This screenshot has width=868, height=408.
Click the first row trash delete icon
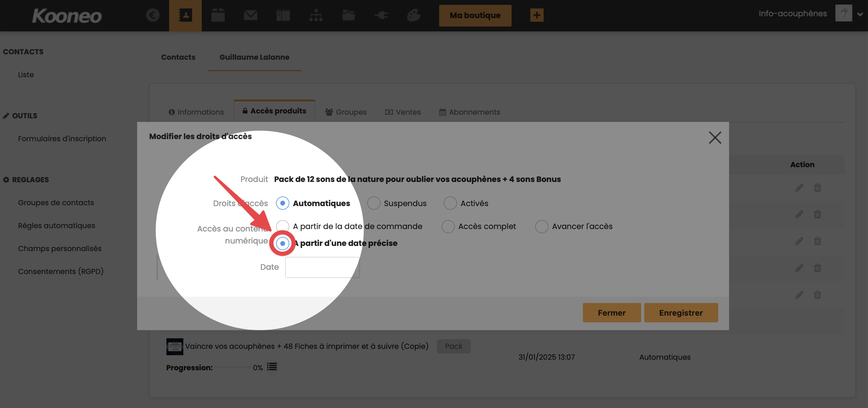pyautogui.click(x=818, y=187)
